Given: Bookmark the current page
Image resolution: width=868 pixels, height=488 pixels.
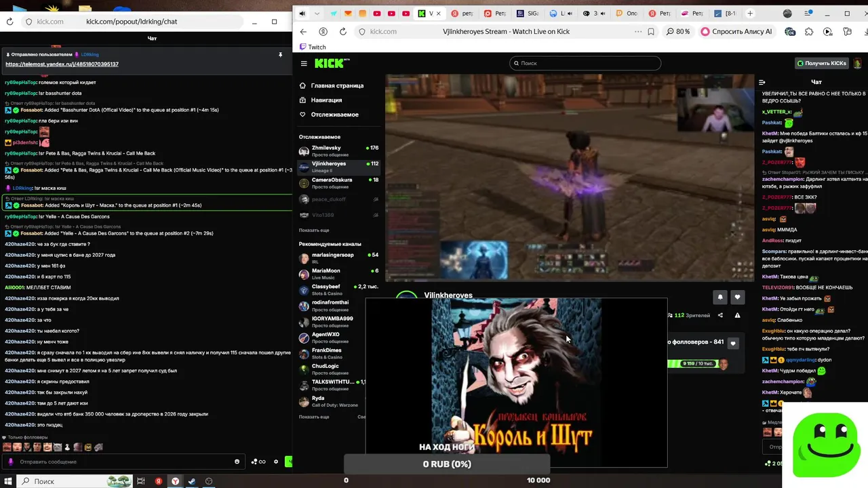Looking at the screenshot, I should (x=651, y=31).
